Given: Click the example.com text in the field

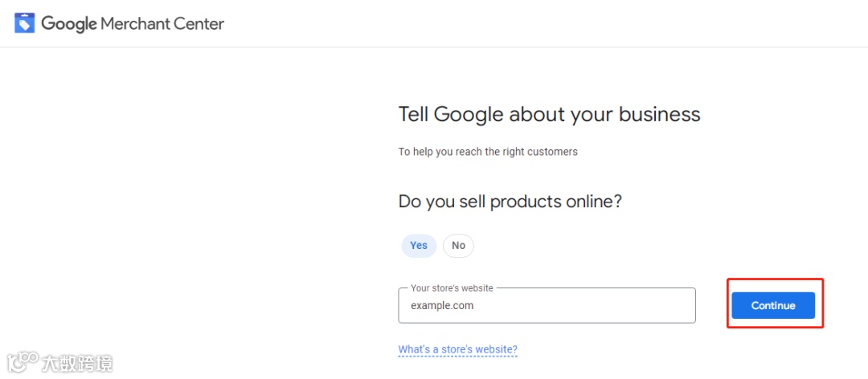Looking at the screenshot, I should [442, 306].
